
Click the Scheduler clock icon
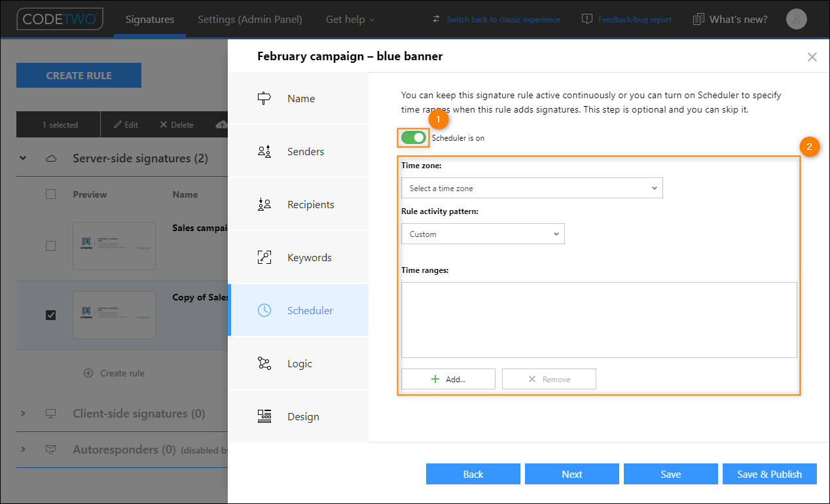[x=264, y=310]
